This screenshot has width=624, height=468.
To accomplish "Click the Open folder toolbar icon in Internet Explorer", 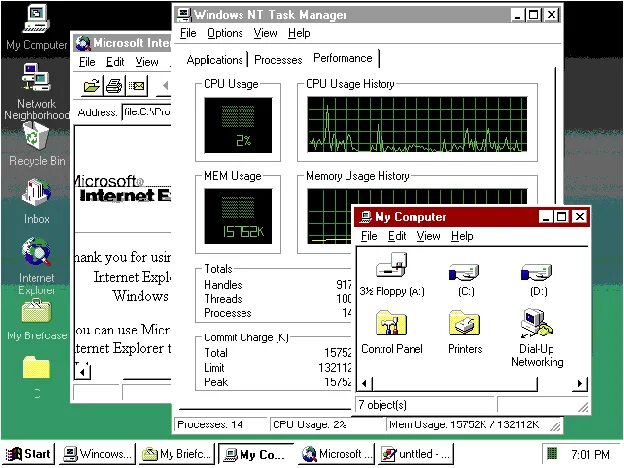I will point(92,86).
